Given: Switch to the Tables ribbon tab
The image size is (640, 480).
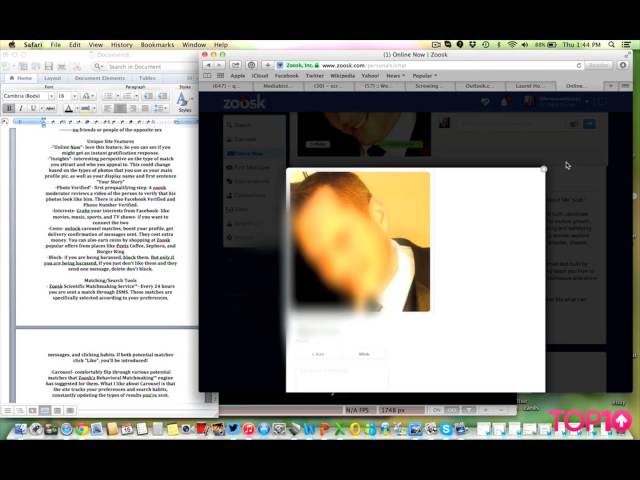Looking at the screenshot, I should click(x=147, y=78).
